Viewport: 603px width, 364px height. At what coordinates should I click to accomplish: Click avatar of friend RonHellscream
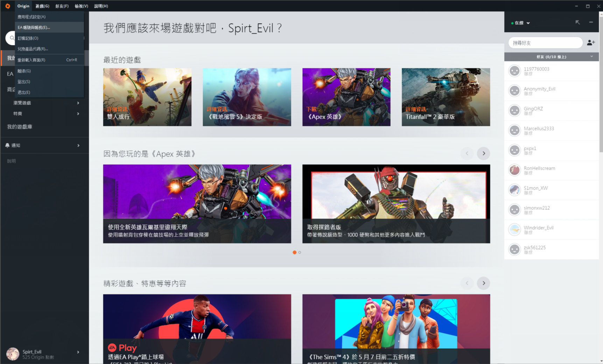point(514,170)
